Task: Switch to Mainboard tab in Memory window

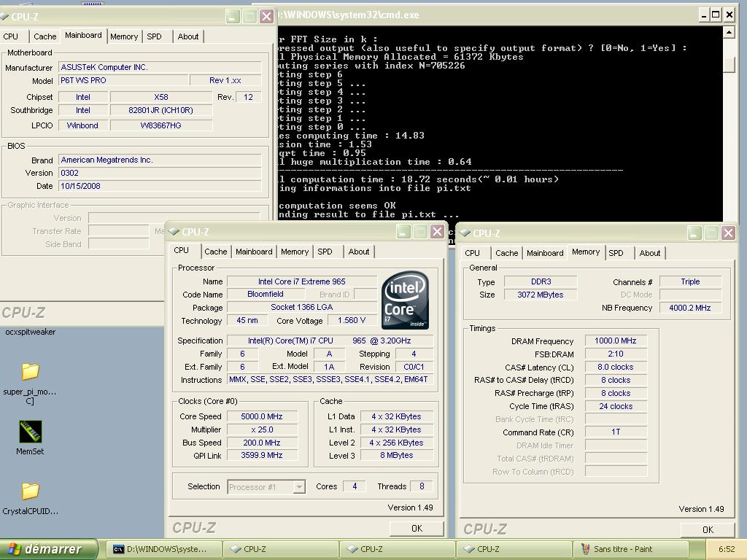Action: [545, 253]
